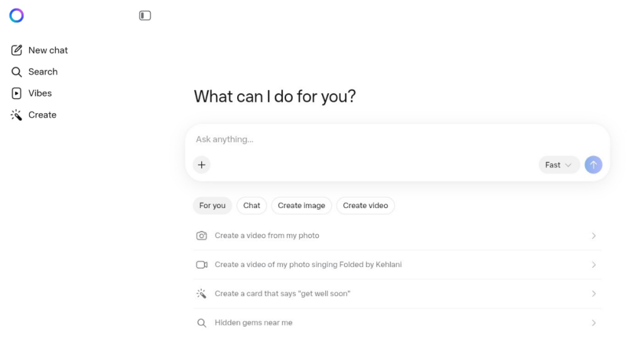
Task: Toggle the sidebar collapse icon
Action: click(145, 16)
